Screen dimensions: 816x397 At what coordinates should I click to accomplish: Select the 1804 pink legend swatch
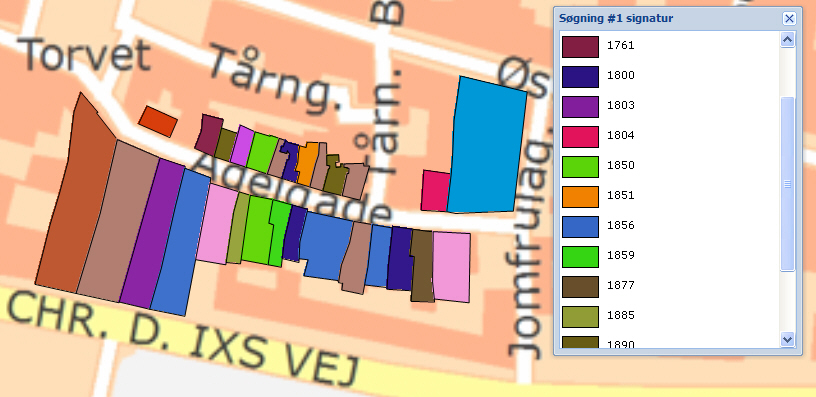580,137
